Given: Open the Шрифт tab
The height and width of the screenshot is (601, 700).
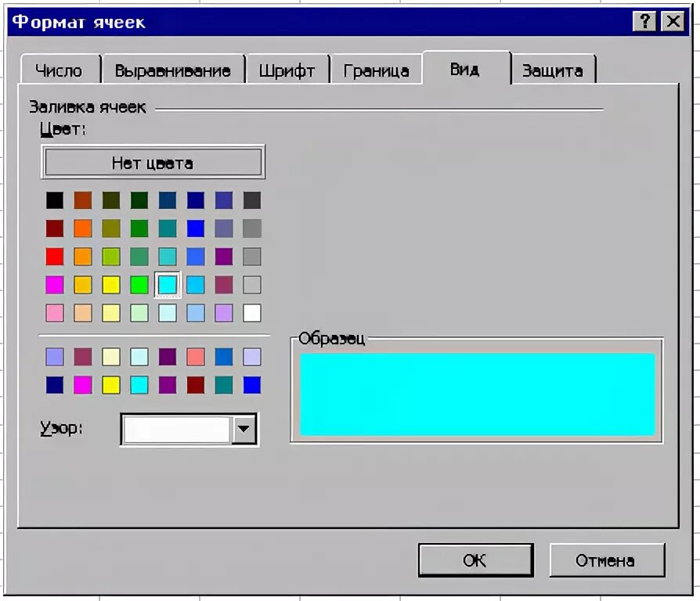Looking at the screenshot, I should point(287,70).
